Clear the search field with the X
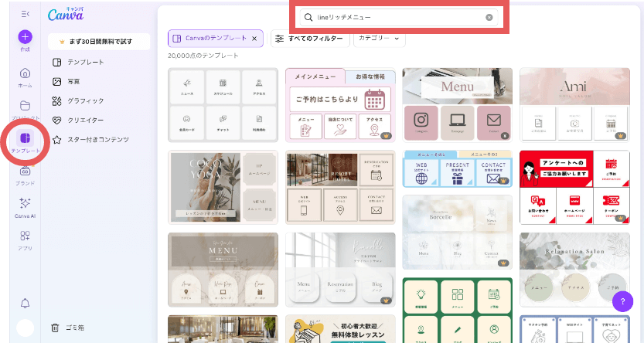Screen dimensions: 644x343 tap(489, 17)
